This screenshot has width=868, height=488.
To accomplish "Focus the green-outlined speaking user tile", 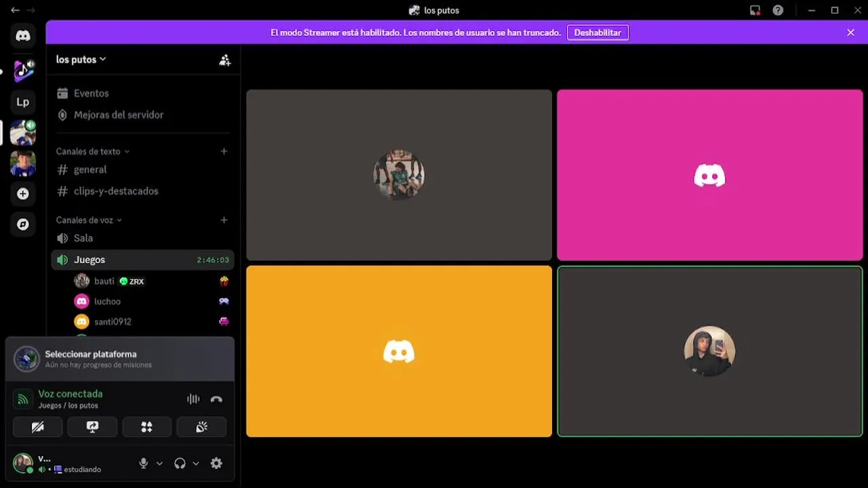I will [710, 351].
